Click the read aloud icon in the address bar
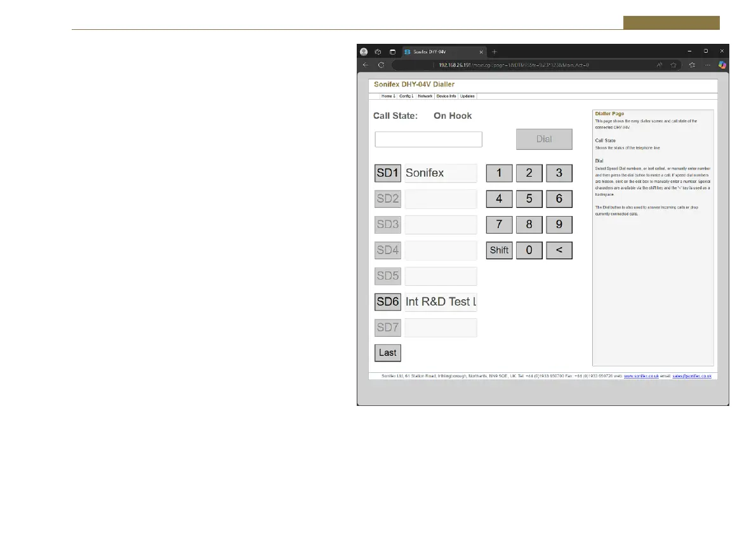The image size is (756, 533). tap(659, 65)
